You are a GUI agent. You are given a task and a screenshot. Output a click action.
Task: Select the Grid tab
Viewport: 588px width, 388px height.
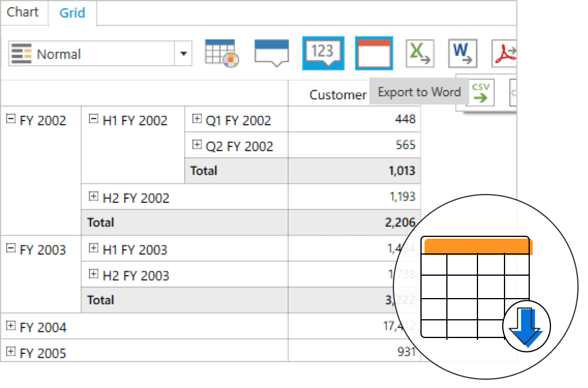(x=72, y=13)
